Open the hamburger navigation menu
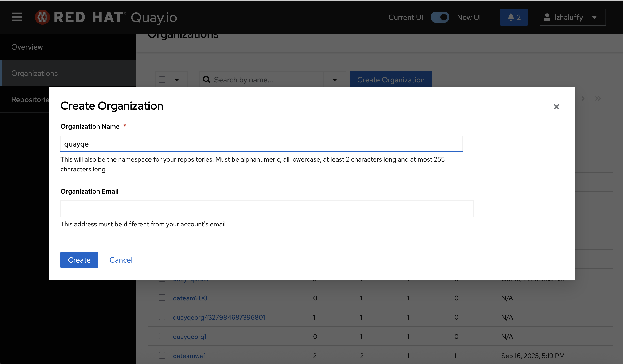623x364 pixels. pyautogui.click(x=17, y=17)
